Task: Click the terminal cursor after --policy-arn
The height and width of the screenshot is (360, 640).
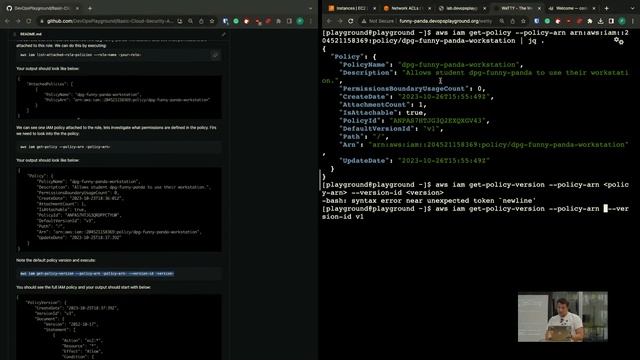Action: pyautogui.click(x=606, y=209)
